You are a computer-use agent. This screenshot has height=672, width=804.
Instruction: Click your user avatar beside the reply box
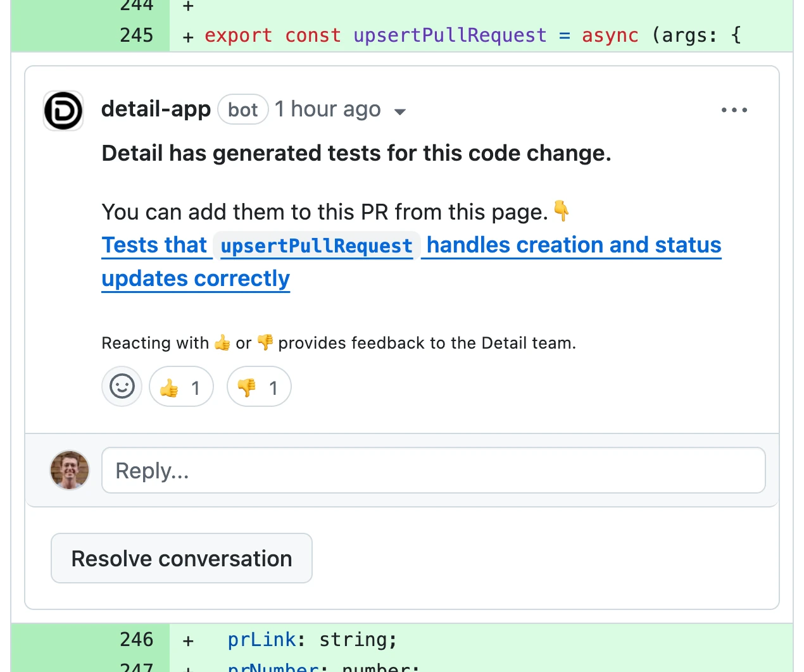pos(70,470)
